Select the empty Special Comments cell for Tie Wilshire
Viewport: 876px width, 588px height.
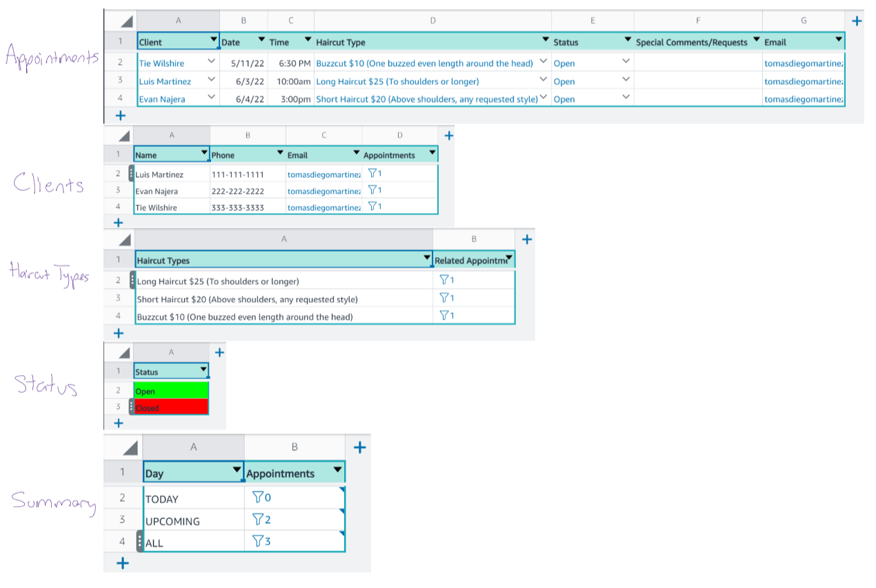click(698, 63)
